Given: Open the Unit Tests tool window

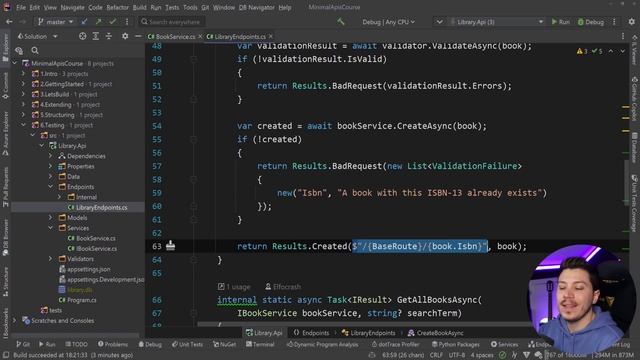Looking at the screenshot, I should pyautogui.click(x=187, y=344).
